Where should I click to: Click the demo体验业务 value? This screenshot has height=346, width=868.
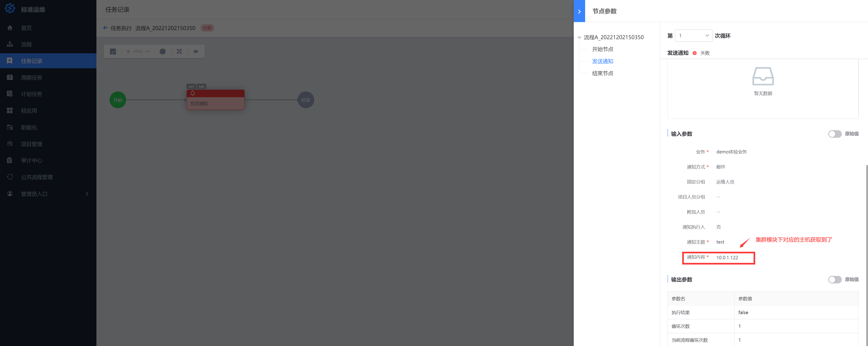(x=731, y=152)
